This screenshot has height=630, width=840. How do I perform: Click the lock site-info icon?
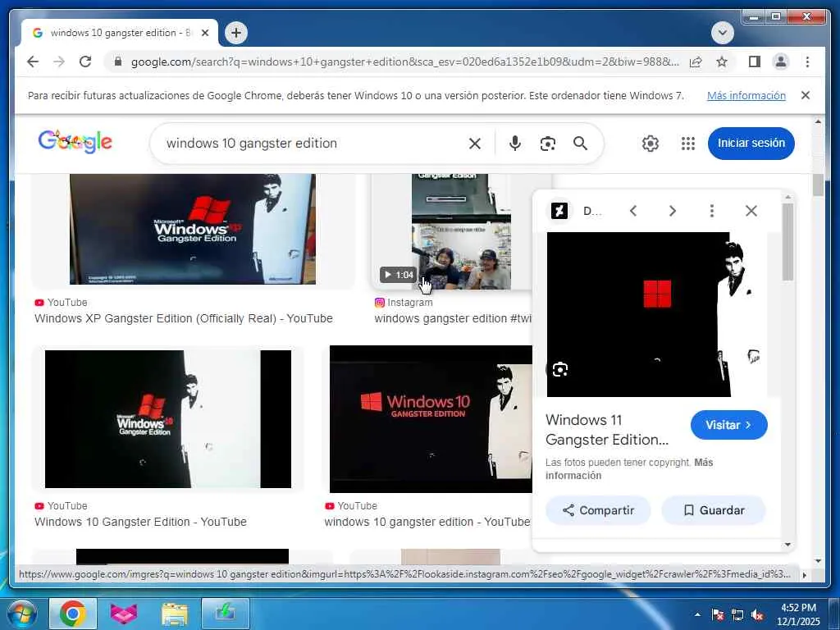point(118,62)
